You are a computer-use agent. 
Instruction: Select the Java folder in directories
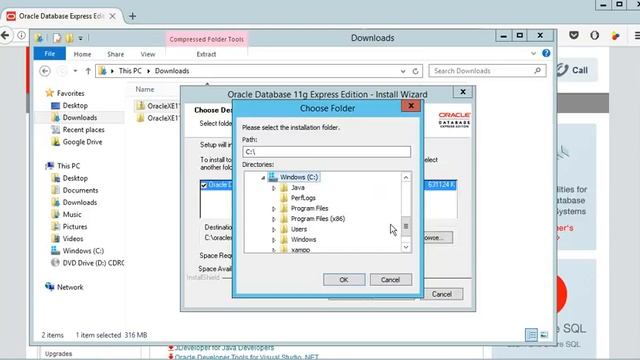click(298, 187)
